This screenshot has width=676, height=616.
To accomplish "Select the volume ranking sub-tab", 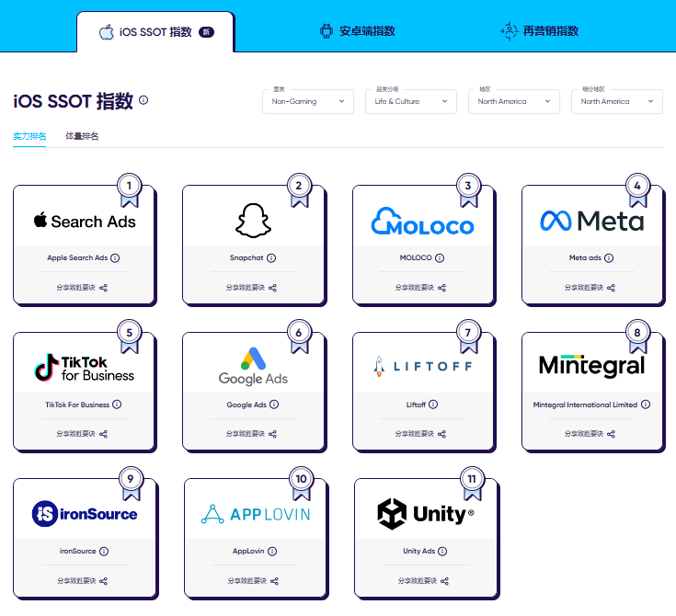I will 82,136.
